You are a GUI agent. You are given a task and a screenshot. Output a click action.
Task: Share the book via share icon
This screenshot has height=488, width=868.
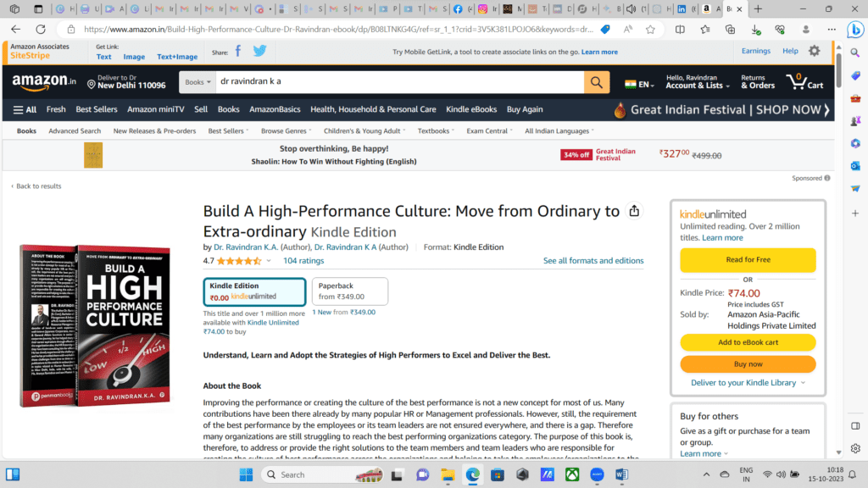634,211
